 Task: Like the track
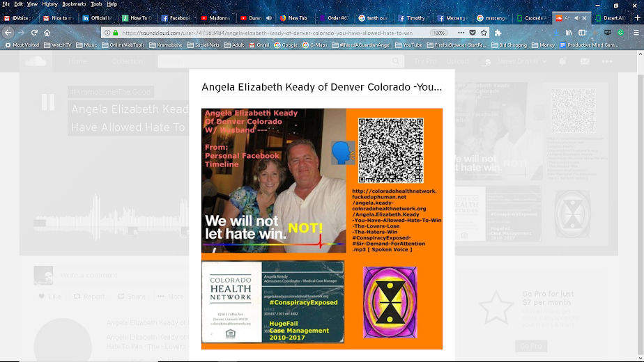49,297
